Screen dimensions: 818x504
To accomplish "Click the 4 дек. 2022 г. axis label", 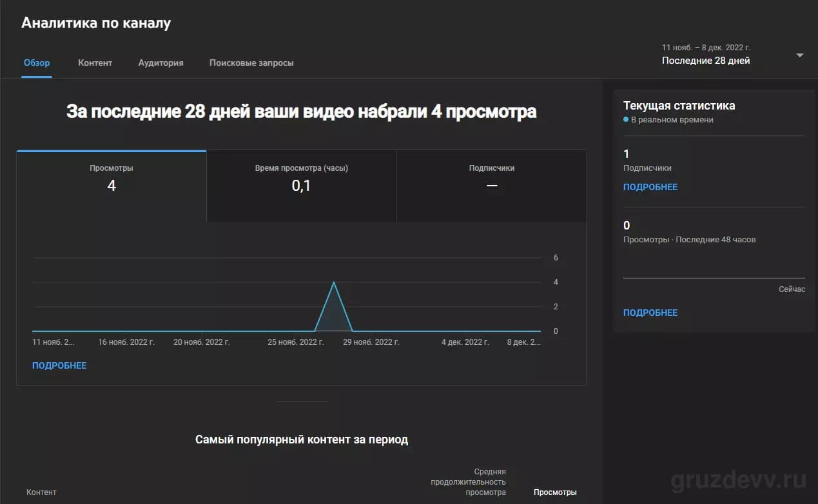I will 465,342.
